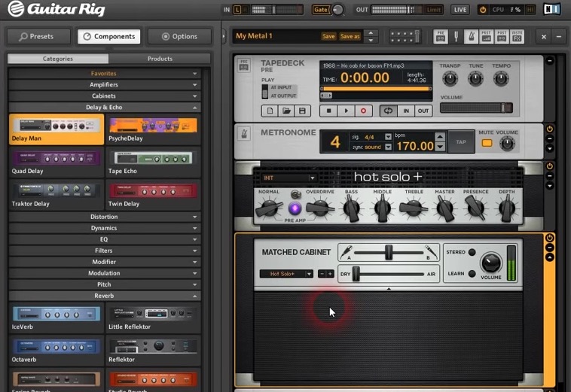Select the PsycheDelay component thumbnail

click(153, 129)
